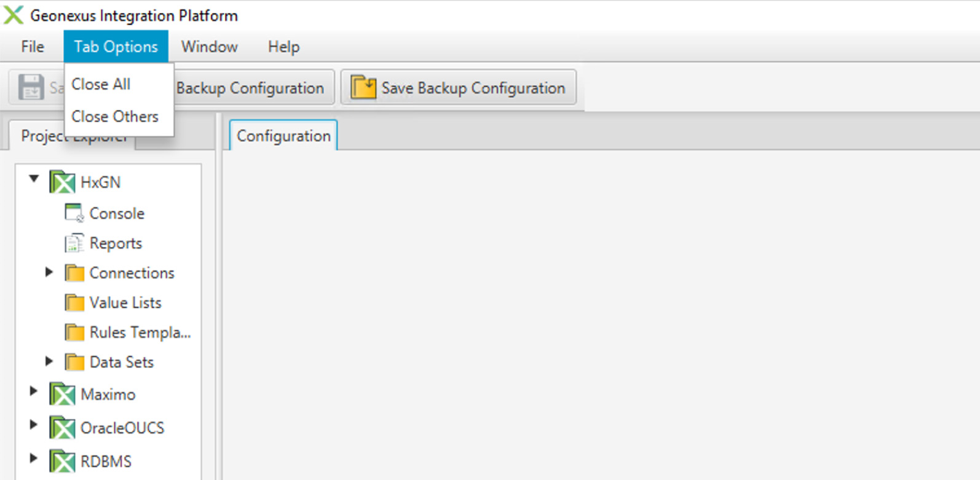Select the Console window icon
The width and height of the screenshot is (980, 480).
tap(74, 213)
